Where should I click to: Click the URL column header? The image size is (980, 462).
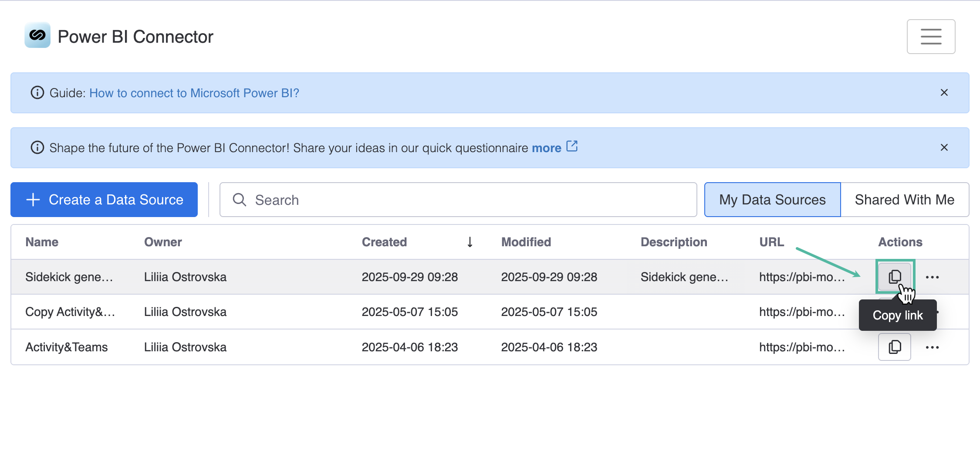[x=771, y=242]
